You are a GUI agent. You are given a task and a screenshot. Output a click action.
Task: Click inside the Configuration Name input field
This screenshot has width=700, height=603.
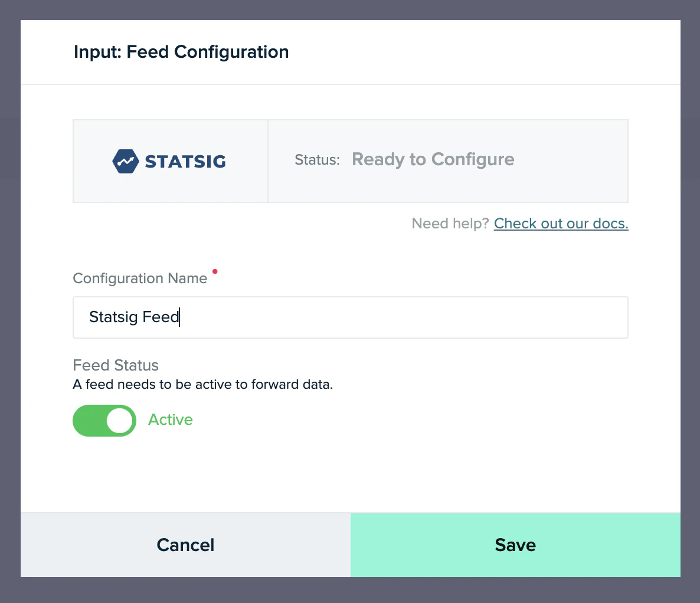[350, 317]
